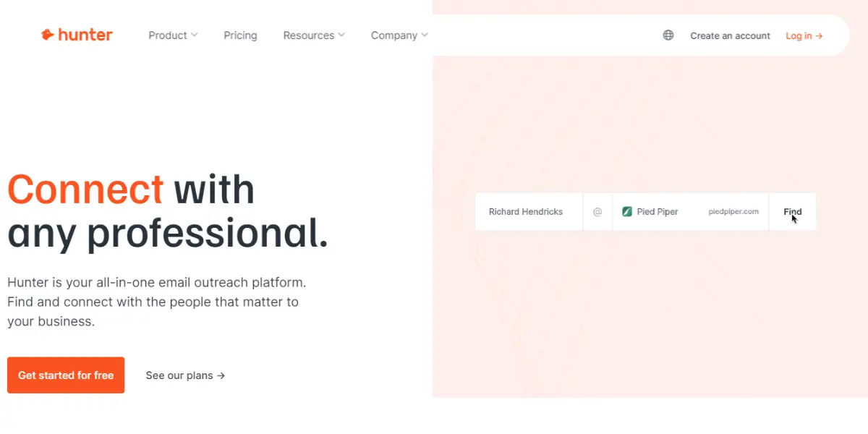Open the Pricing page
The image size is (868, 434).
(240, 35)
